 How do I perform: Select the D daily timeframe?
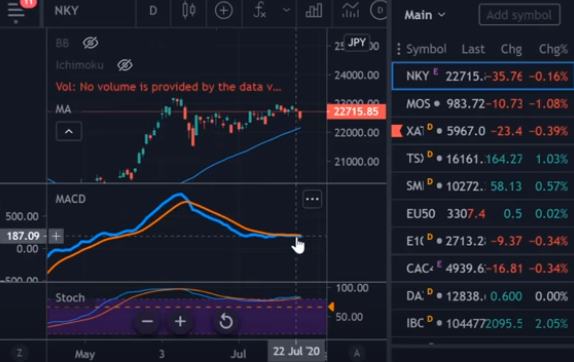coord(153,11)
